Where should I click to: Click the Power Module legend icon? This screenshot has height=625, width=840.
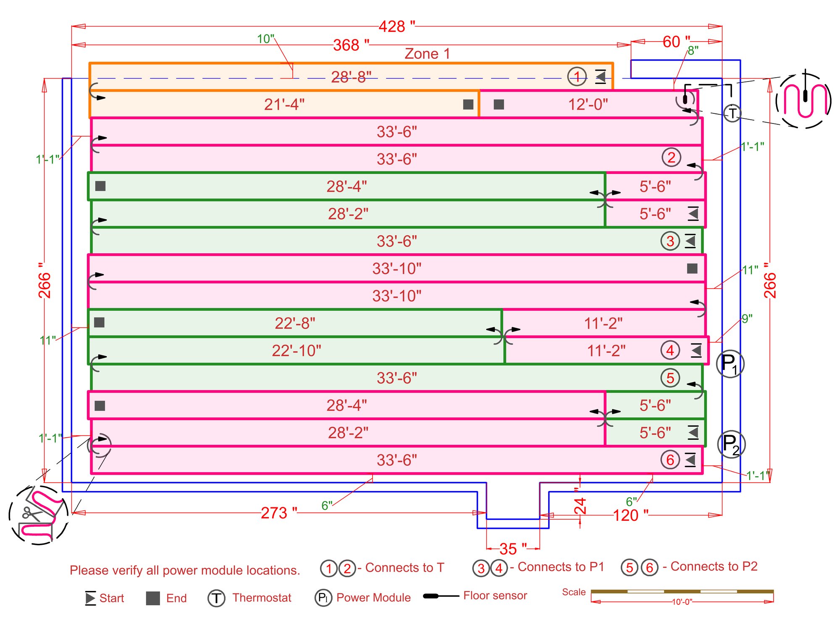coord(323,597)
